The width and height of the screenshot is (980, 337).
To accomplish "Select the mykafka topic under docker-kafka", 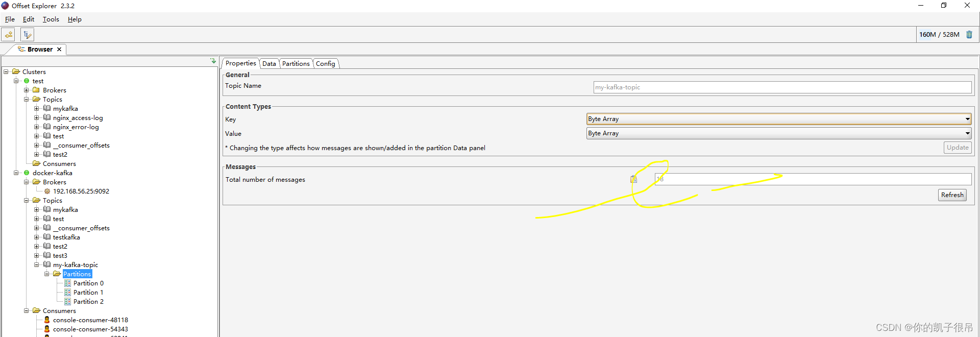I will pos(65,210).
